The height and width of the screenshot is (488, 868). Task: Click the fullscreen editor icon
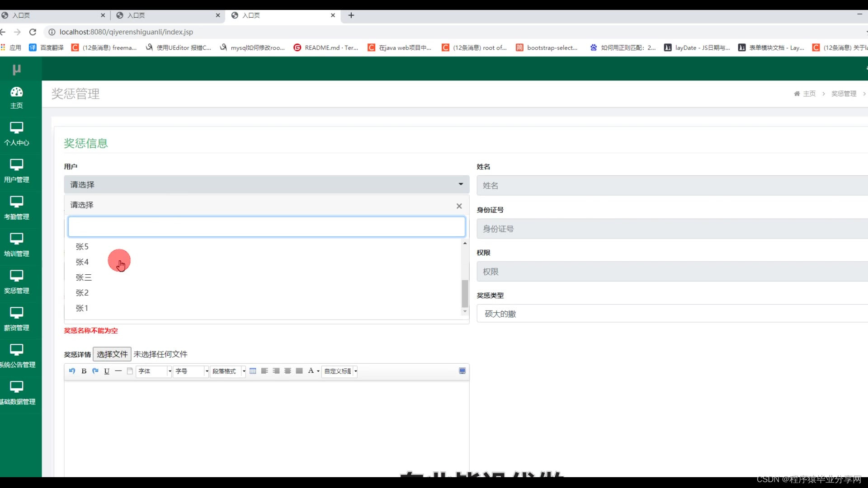[x=462, y=371]
